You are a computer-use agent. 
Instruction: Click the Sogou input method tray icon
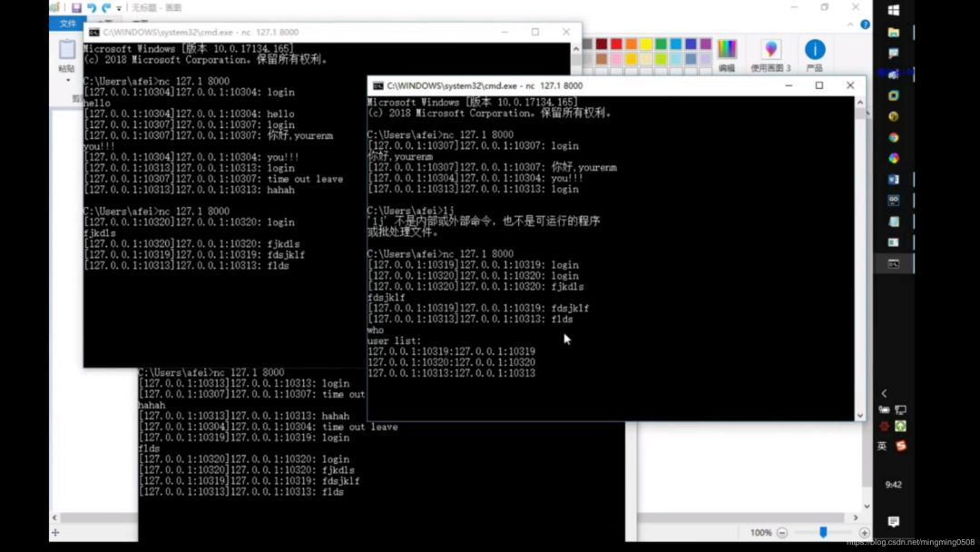click(901, 446)
